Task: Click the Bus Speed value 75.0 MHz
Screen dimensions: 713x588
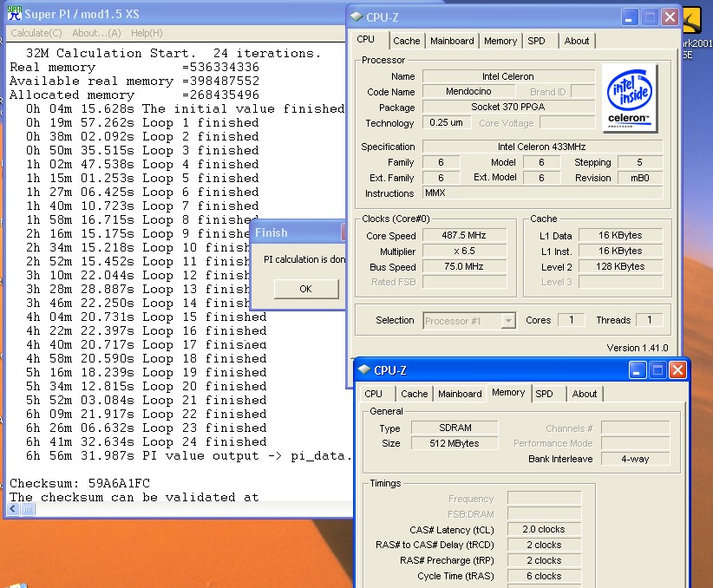Action: click(464, 266)
